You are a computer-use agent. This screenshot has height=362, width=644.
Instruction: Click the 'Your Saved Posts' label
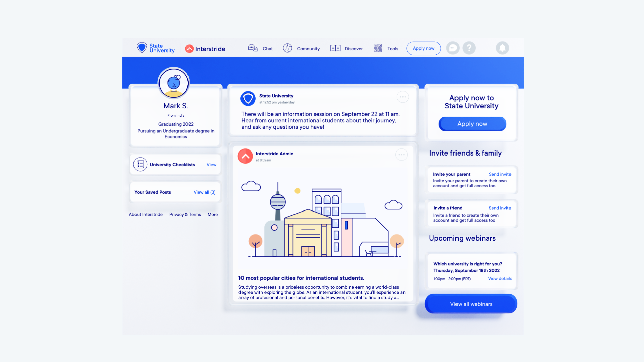153,192
